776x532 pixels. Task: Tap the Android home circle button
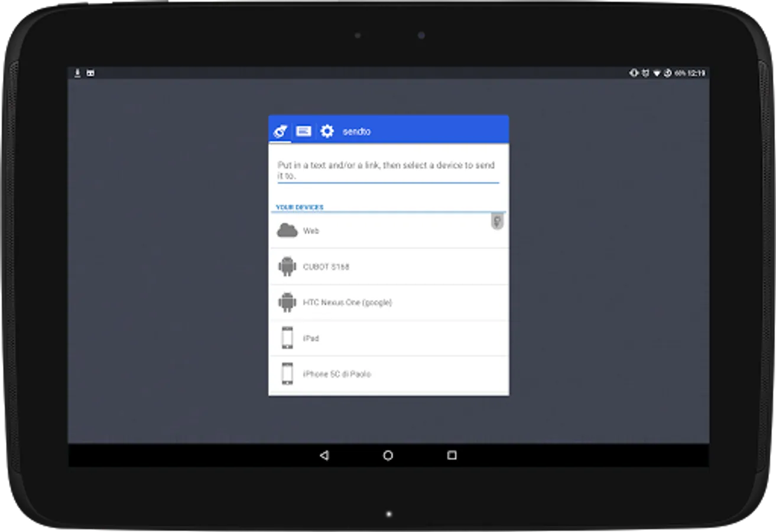(x=388, y=455)
